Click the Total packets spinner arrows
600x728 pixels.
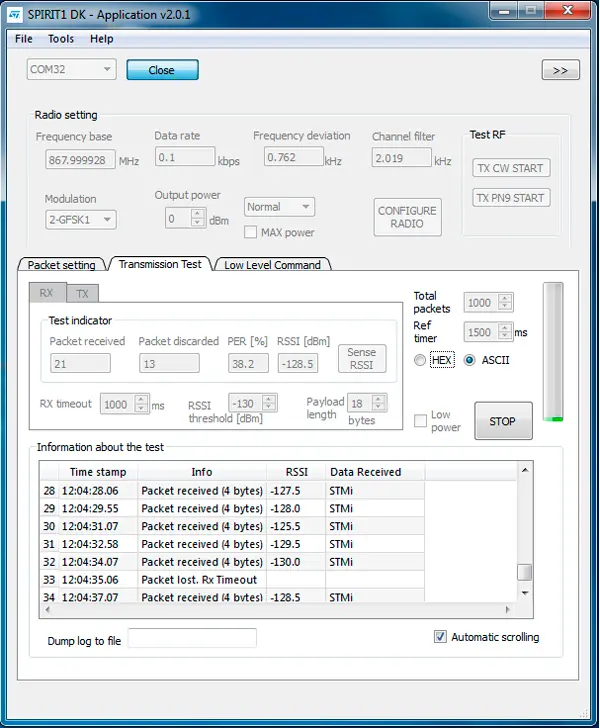(505, 302)
